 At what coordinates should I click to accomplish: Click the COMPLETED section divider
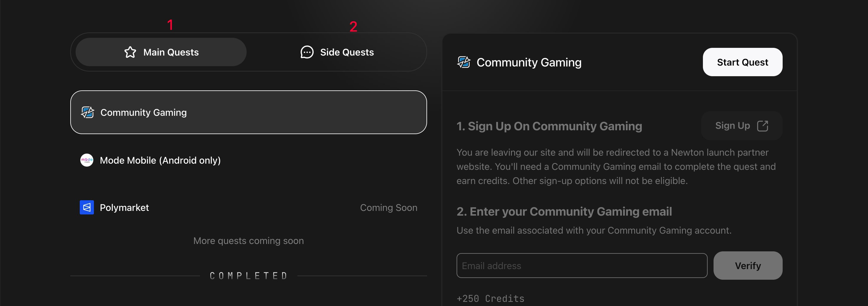click(x=248, y=276)
